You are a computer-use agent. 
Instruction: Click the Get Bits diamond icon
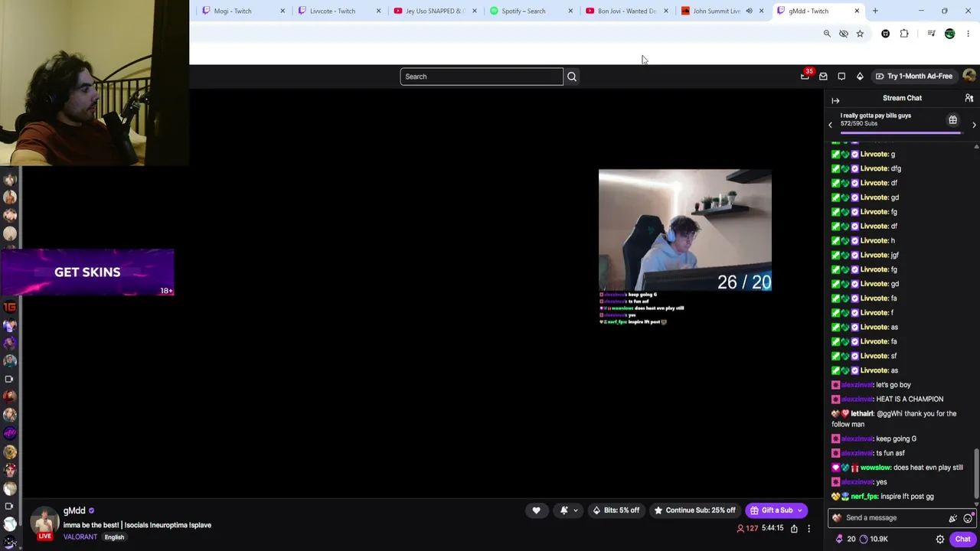pos(860,77)
